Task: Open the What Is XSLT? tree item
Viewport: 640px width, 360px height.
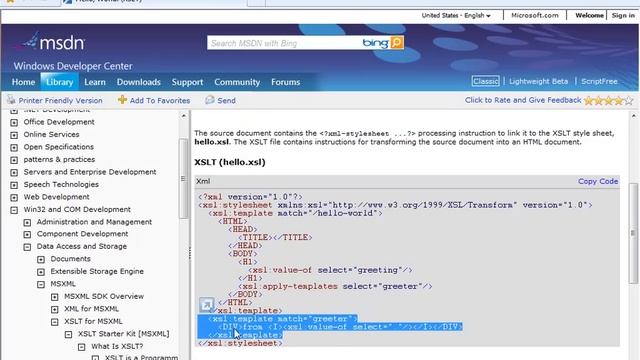Action: point(117,346)
